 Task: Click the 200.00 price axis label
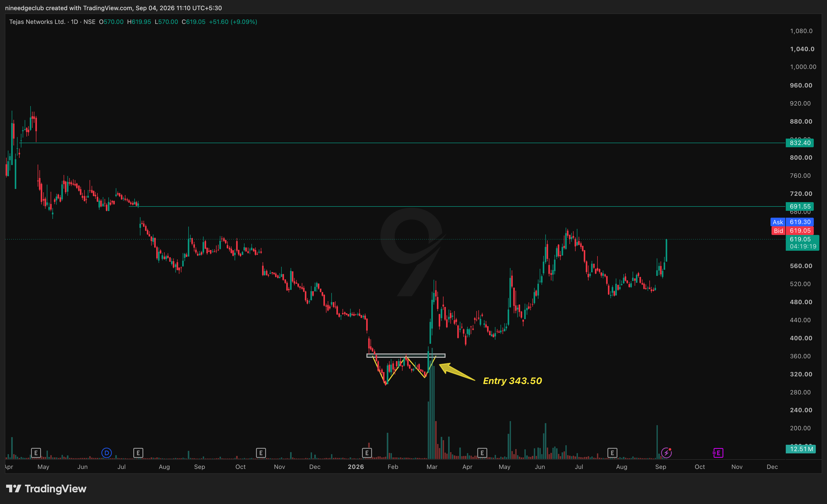click(800, 428)
